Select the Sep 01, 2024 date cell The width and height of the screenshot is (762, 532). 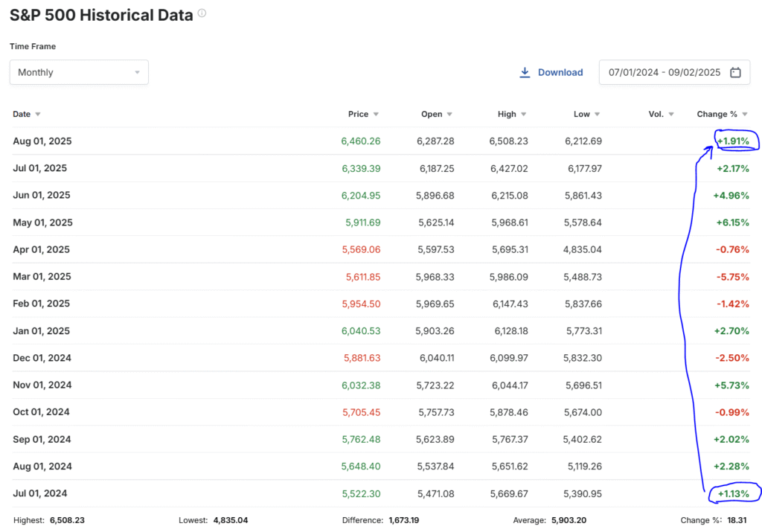[42, 439]
